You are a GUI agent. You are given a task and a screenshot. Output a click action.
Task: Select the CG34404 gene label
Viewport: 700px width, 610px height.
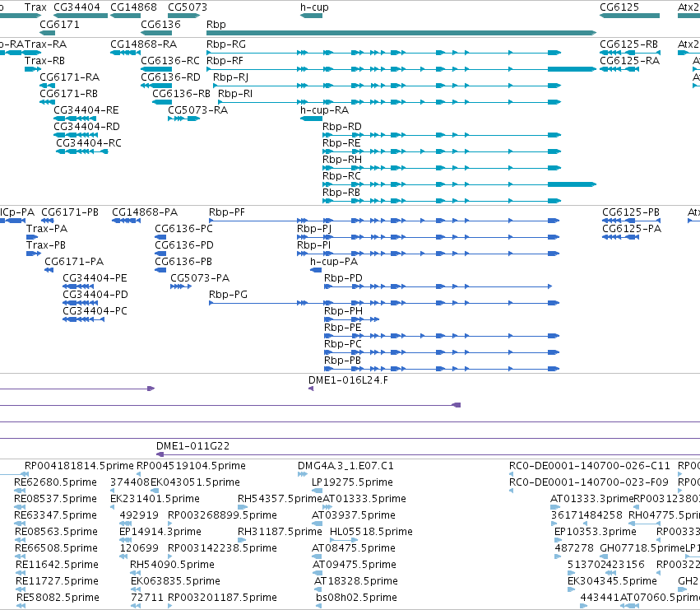click(x=76, y=7)
